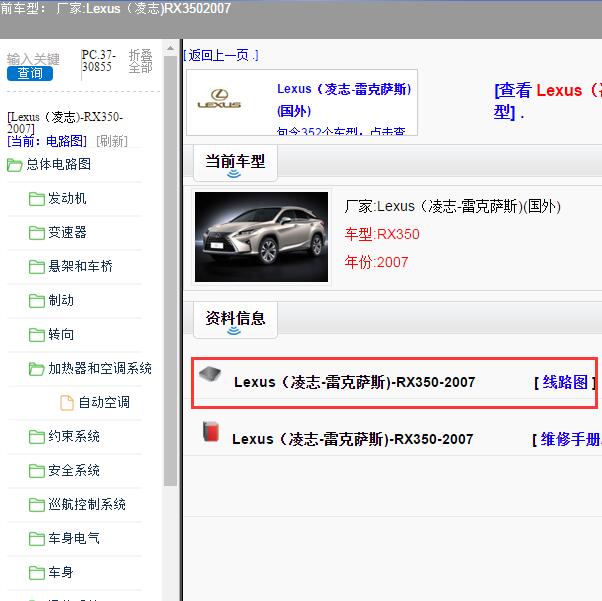Click the [刷新] refresh link

pos(112,141)
